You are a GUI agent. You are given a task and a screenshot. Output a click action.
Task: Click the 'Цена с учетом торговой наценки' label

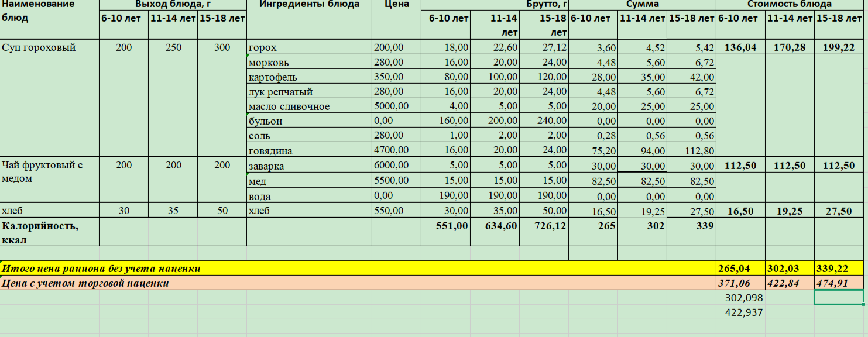pyautogui.click(x=86, y=283)
